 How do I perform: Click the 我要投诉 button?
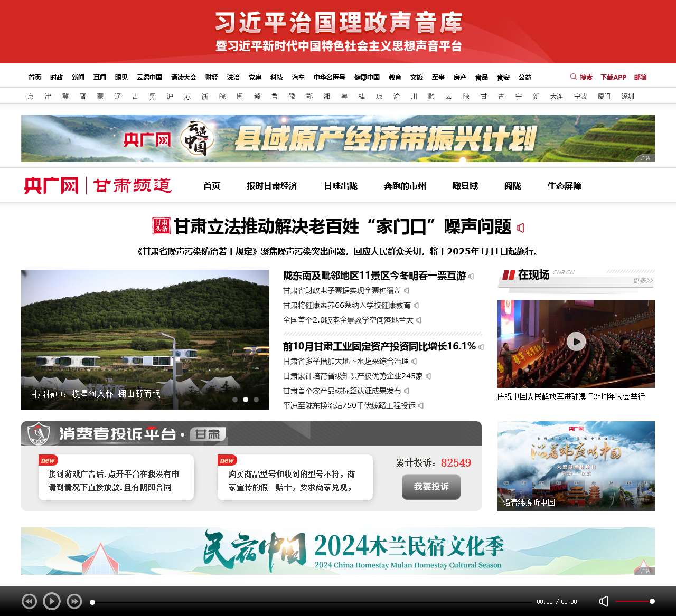431,487
